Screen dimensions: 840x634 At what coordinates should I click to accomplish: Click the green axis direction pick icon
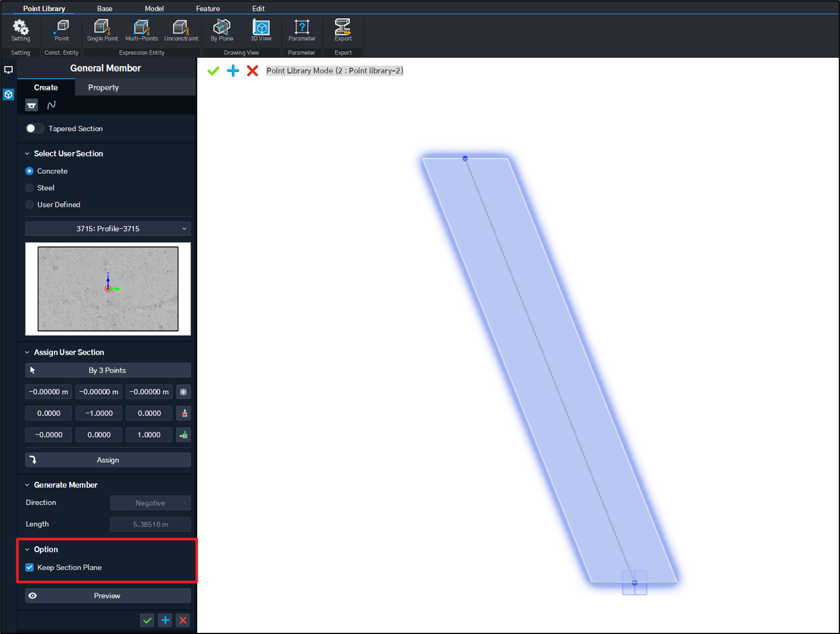(x=184, y=435)
